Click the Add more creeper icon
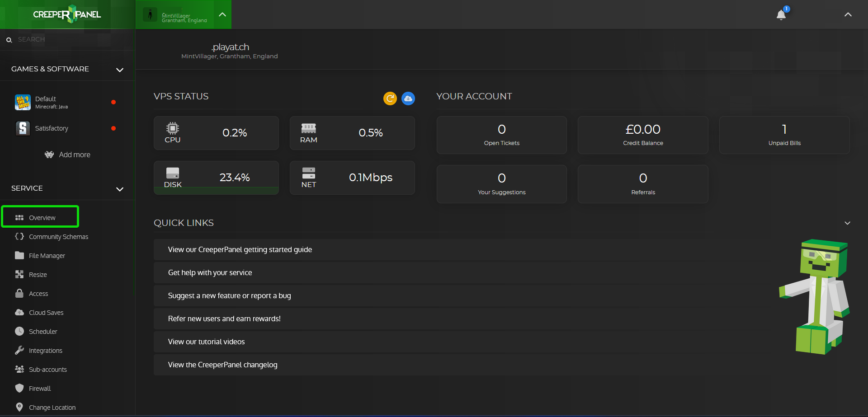 (49, 155)
